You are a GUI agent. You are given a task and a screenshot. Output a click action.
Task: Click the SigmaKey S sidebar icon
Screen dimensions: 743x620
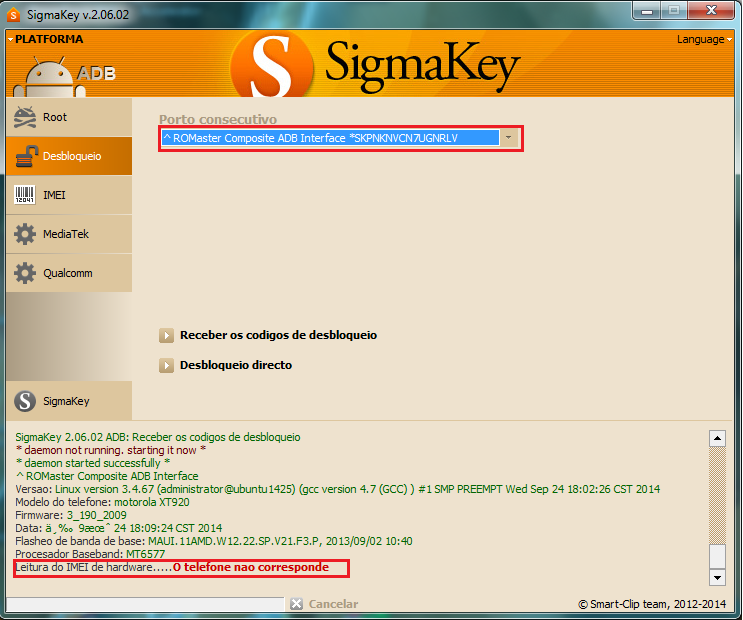(25, 401)
